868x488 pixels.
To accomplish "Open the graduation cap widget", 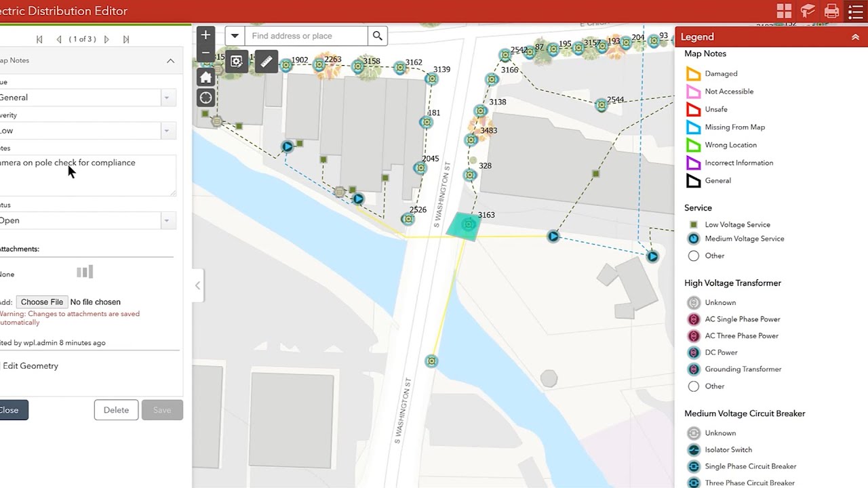I will pyautogui.click(x=808, y=11).
